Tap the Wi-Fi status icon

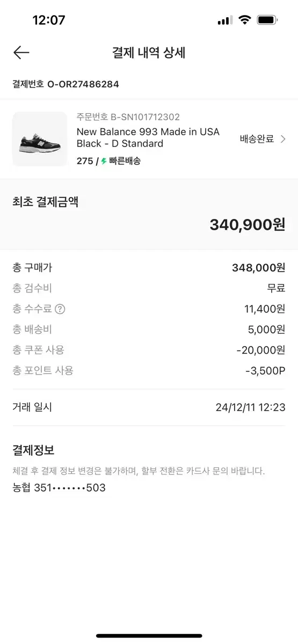click(245, 20)
